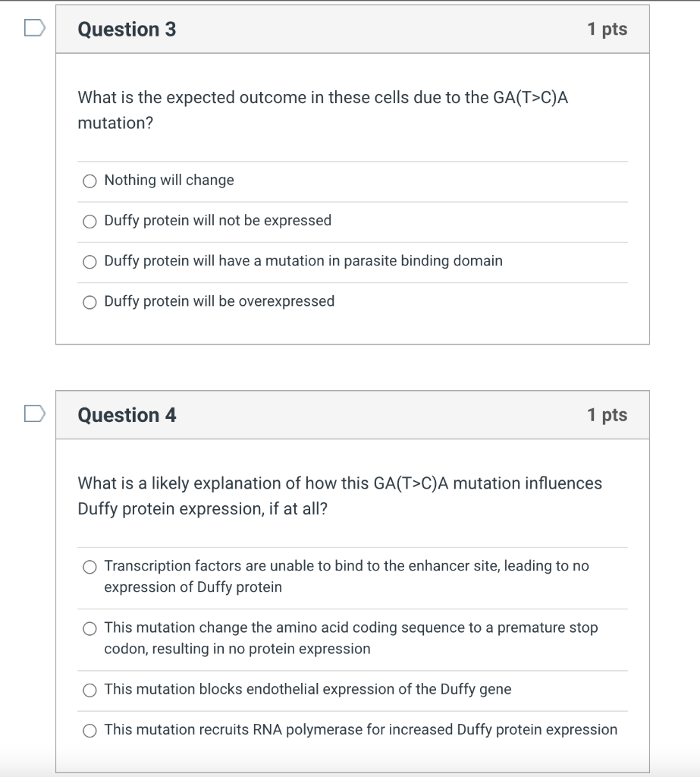Choose "Duffy protein will not be expressed"
Image resolution: width=700 pixels, height=777 pixels.
tap(89, 221)
